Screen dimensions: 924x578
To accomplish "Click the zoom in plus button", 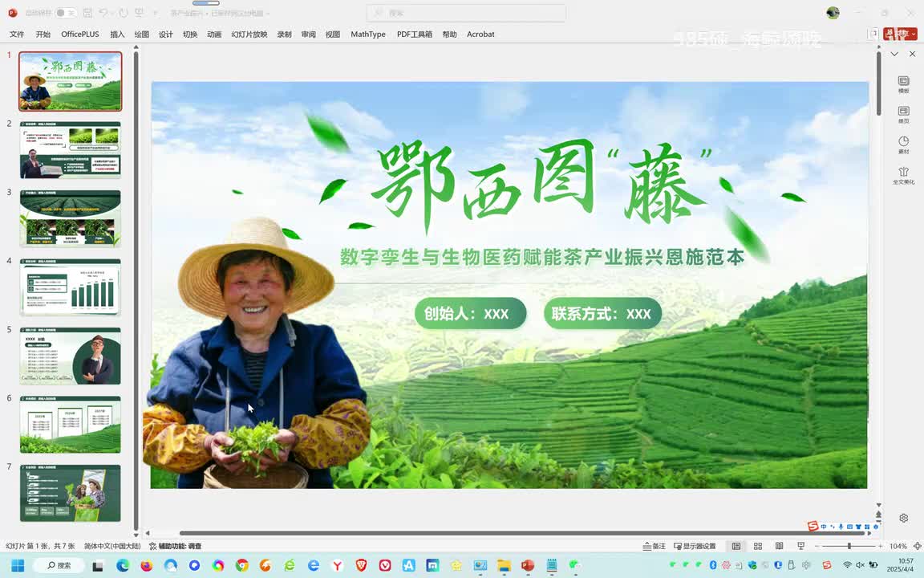I will 881,546.
